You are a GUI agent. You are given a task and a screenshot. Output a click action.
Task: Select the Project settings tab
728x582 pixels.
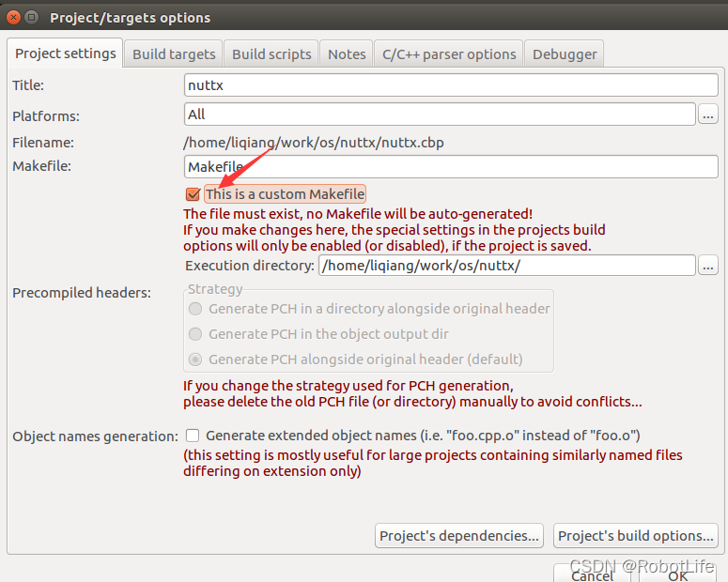coord(66,54)
